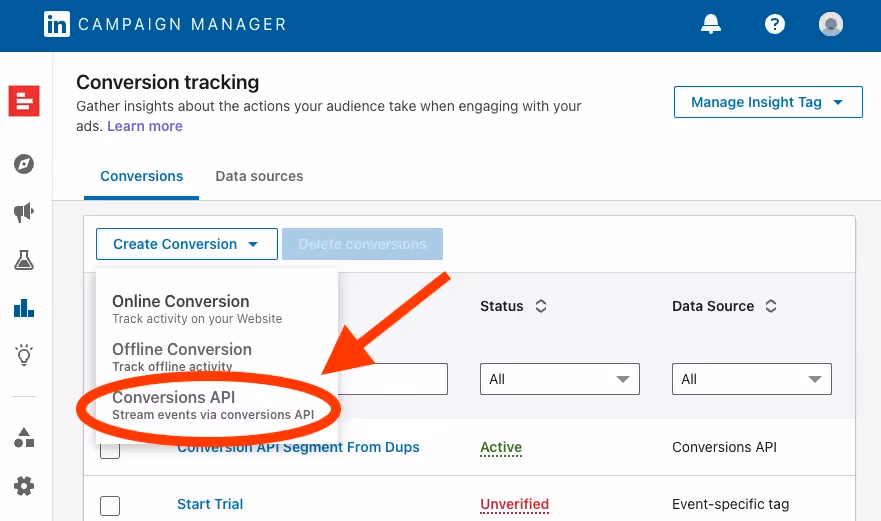Open the profile avatar menu
Screen dimensions: 881x521
click(830, 24)
